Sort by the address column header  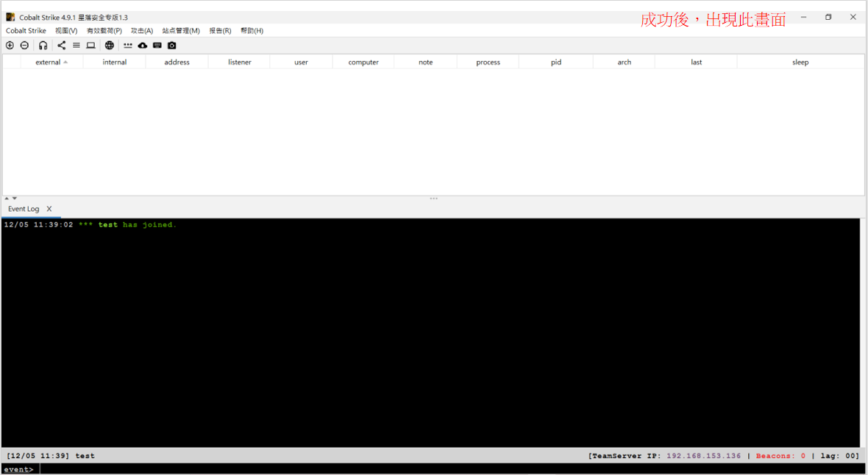coord(177,62)
